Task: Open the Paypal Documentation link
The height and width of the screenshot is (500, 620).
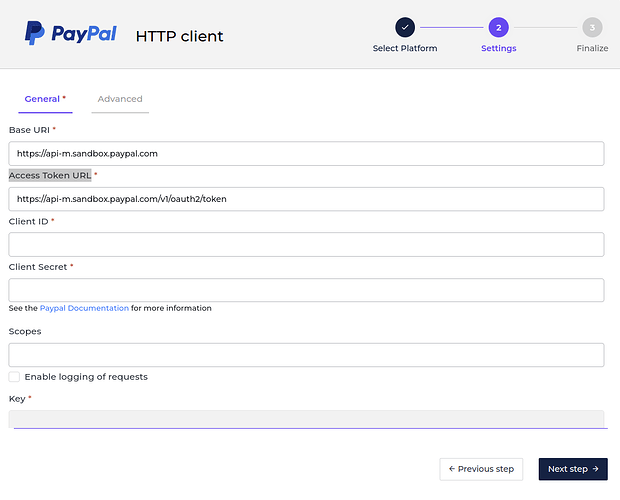Action: click(84, 308)
